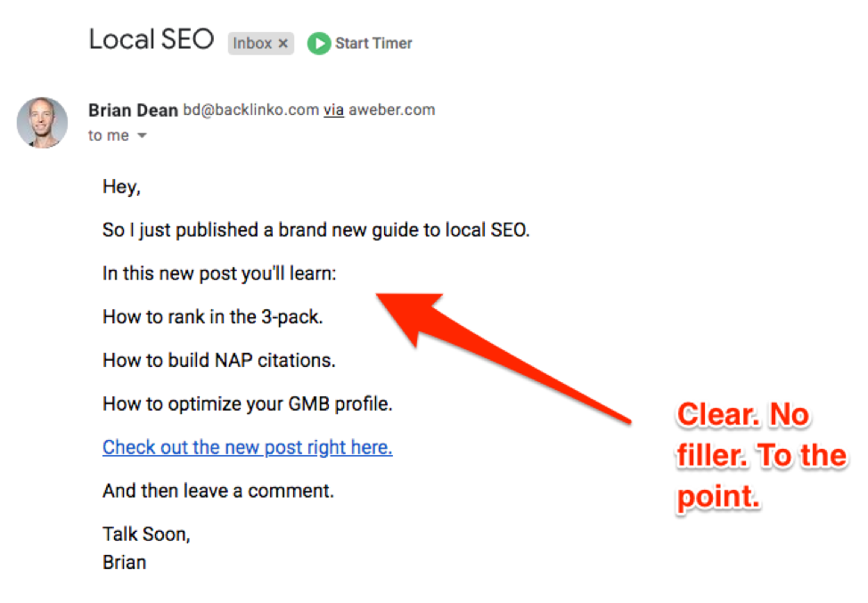Click the 'How to build NAP citations' line

pyautogui.click(x=219, y=360)
